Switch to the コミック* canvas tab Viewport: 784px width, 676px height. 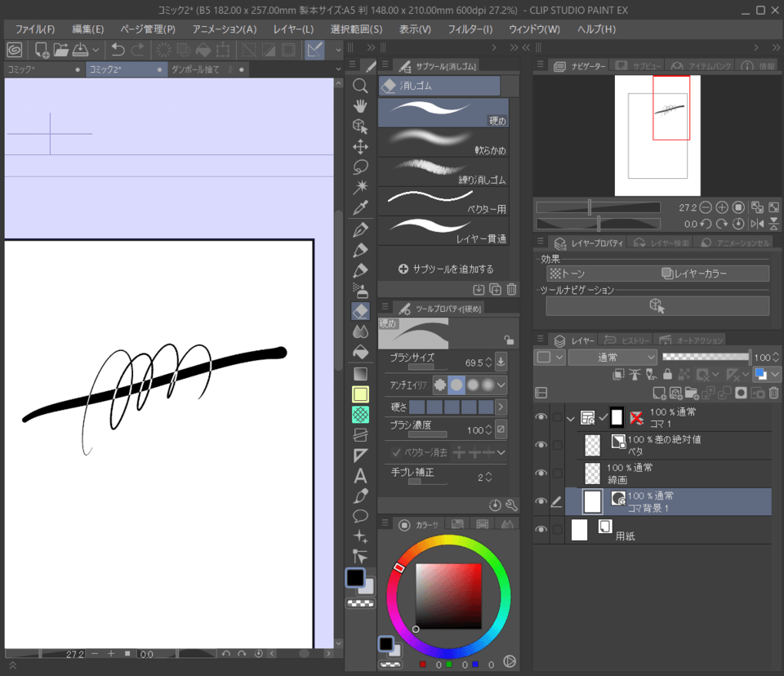(x=44, y=69)
